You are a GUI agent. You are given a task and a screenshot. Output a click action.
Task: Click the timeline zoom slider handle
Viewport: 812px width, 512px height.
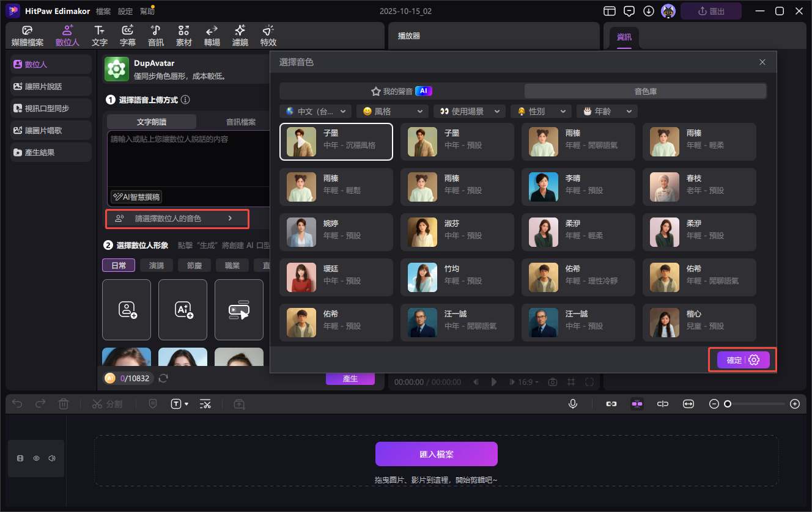(x=728, y=404)
